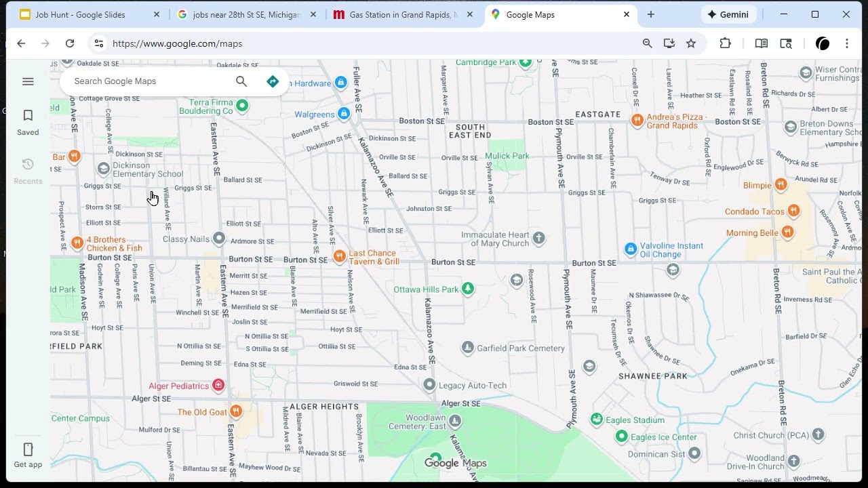Open a new browser tab
The image size is (868, 488).
[x=651, y=14]
